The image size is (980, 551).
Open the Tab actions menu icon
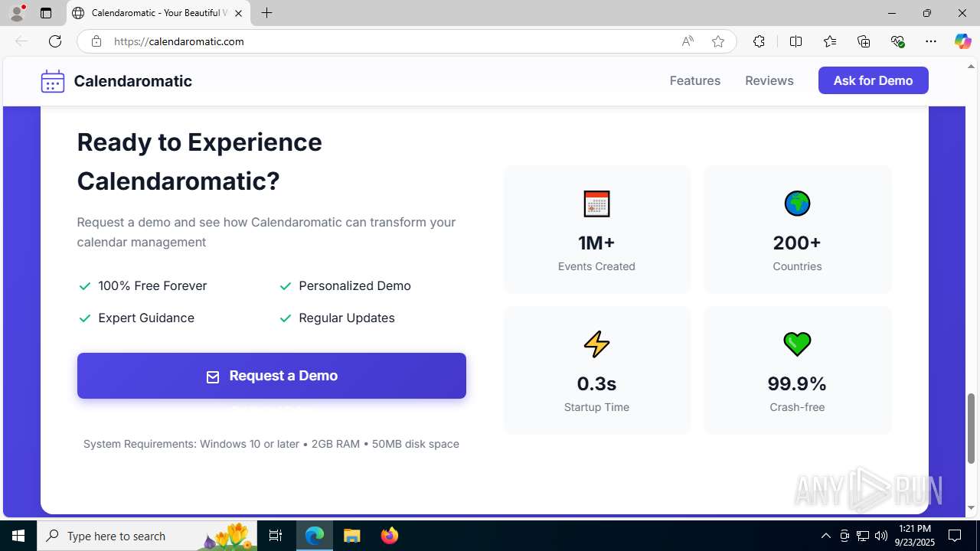pos(46,13)
